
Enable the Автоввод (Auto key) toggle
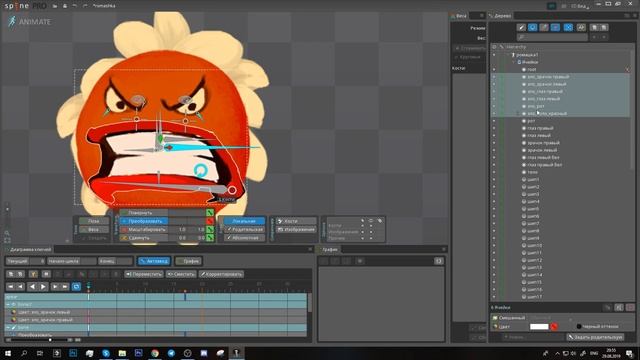[154, 261]
